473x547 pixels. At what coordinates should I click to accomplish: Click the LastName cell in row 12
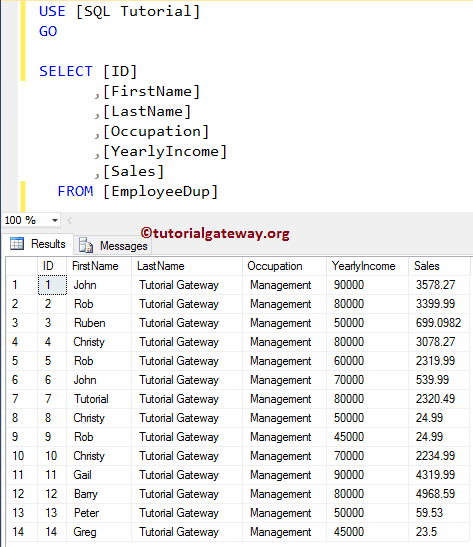tap(187, 494)
